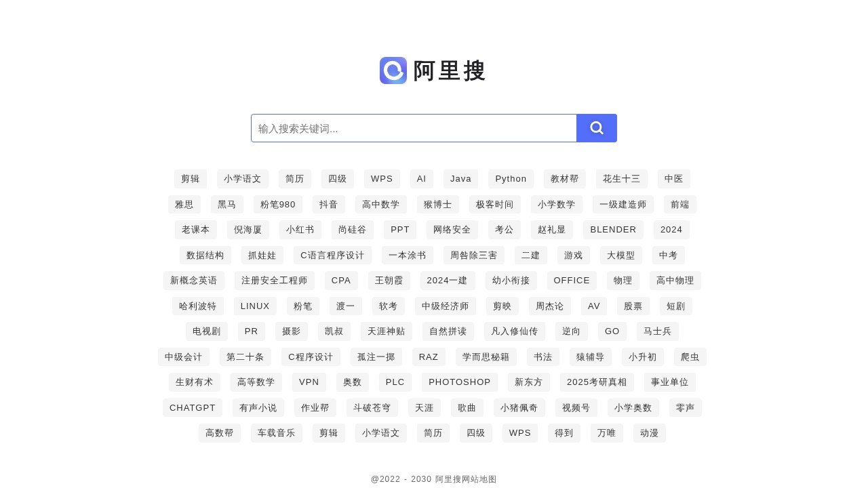Click the 抖音 keyword tag
868x488 pixels.
tap(328, 204)
